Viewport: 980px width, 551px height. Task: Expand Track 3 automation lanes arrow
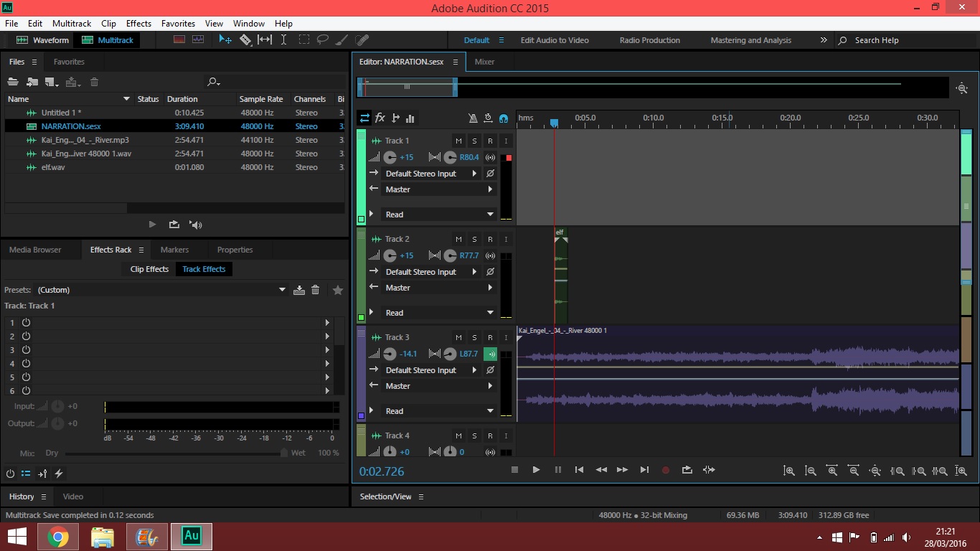(372, 410)
